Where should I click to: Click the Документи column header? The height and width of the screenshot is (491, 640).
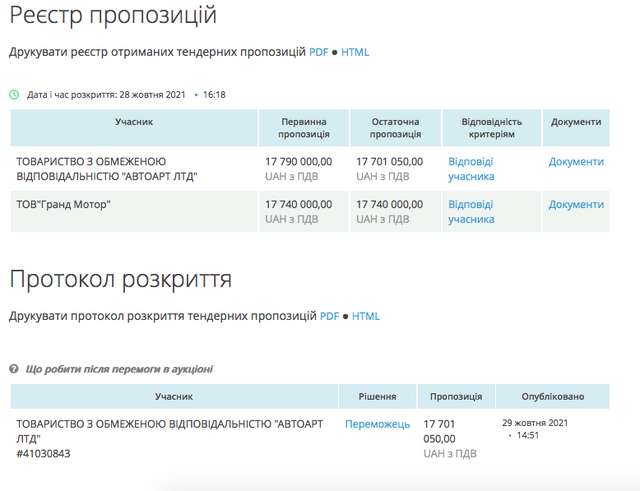pos(576,122)
